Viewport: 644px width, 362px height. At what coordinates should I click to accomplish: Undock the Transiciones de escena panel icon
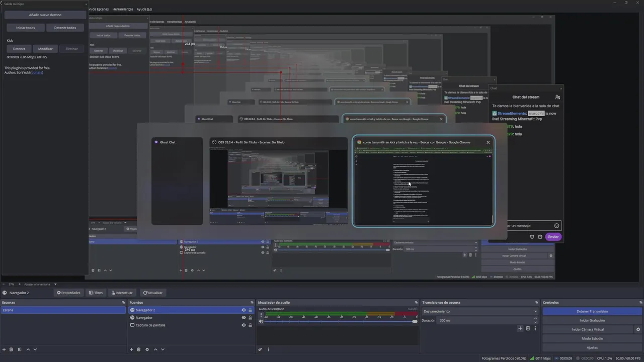click(537, 303)
